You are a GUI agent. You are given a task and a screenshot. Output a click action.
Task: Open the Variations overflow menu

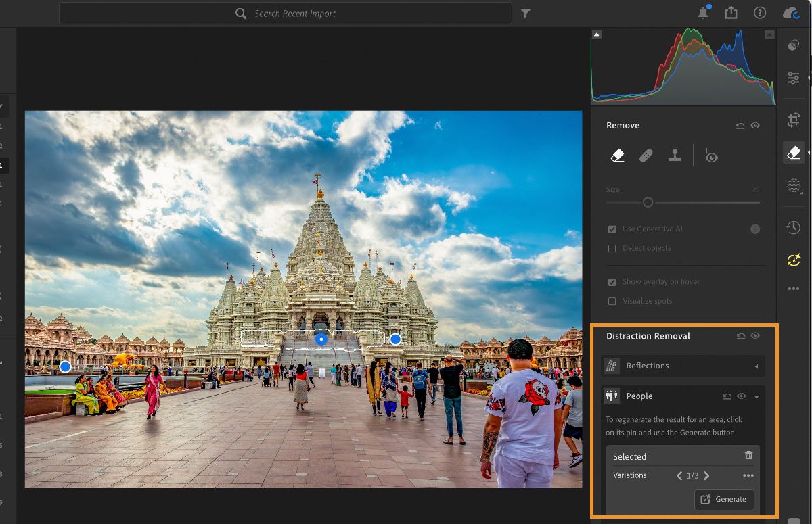click(748, 475)
